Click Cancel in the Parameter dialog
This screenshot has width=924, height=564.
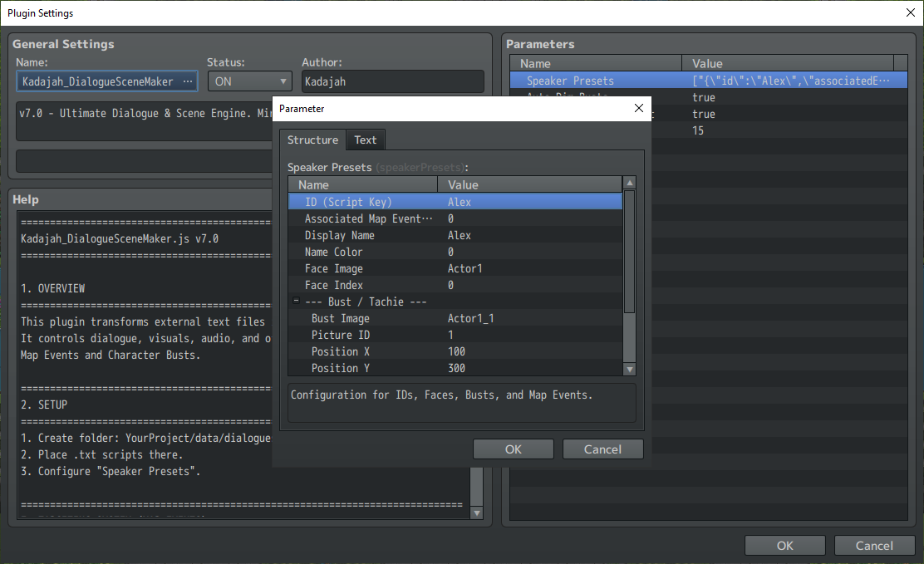click(602, 449)
